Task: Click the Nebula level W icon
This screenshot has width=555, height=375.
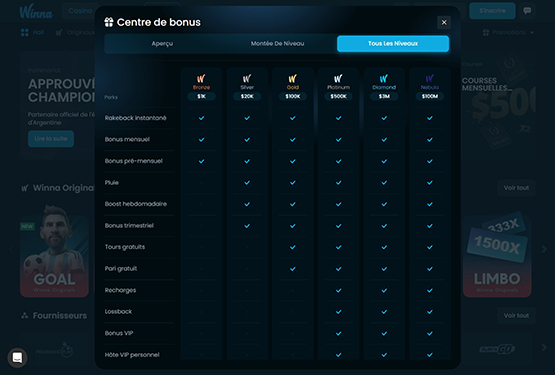Action: tap(430, 78)
